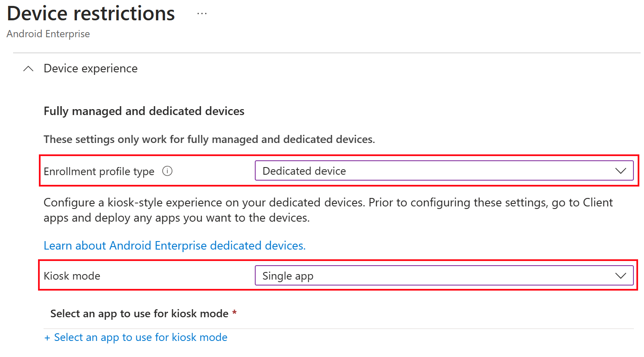The width and height of the screenshot is (644, 357).
Task: Open Learn about Android Enterprise dedicated devices
Action: coord(175,245)
